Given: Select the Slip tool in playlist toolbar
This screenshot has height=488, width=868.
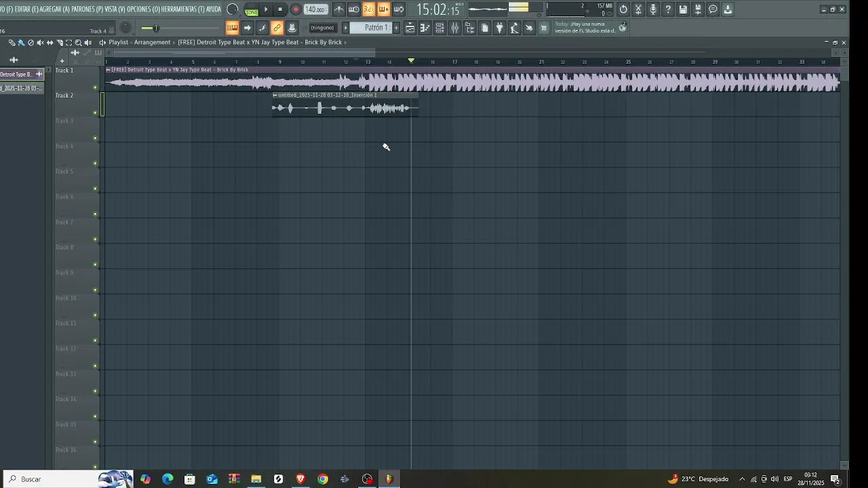Looking at the screenshot, I should (x=50, y=43).
